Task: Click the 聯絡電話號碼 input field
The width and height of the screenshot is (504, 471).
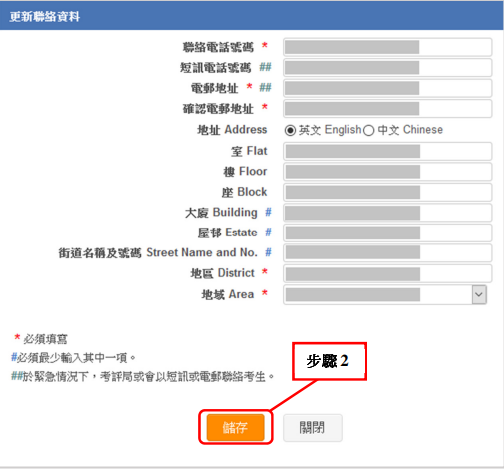Action: click(x=388, y=47)
